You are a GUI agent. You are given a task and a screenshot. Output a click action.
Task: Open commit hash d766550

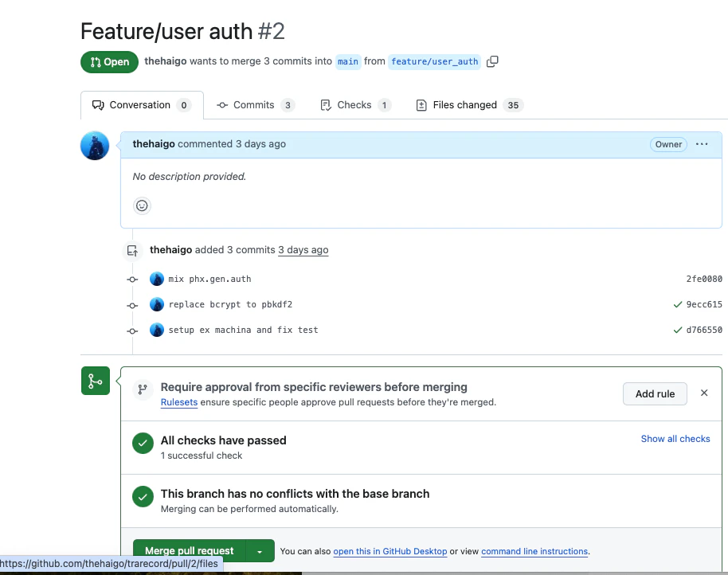click(x=704, y=330)
